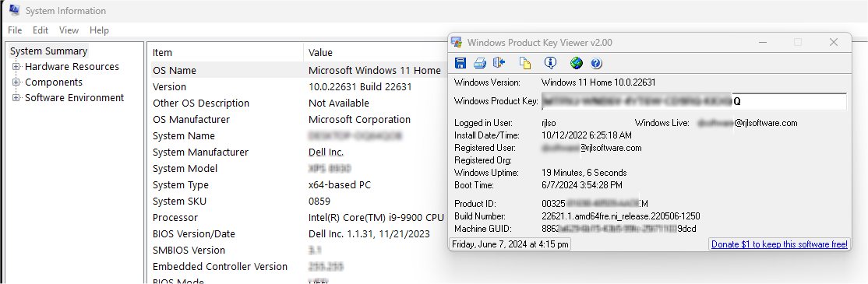
Task: Click the install date 10/12/2022 6:25:18 AM
Action: click(x=586, y=135)
